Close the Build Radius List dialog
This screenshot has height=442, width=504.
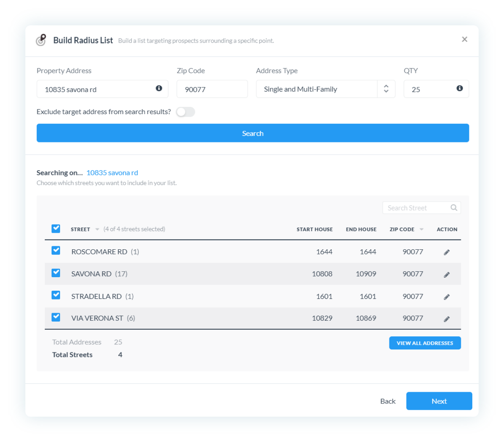[x=464, y=39]
